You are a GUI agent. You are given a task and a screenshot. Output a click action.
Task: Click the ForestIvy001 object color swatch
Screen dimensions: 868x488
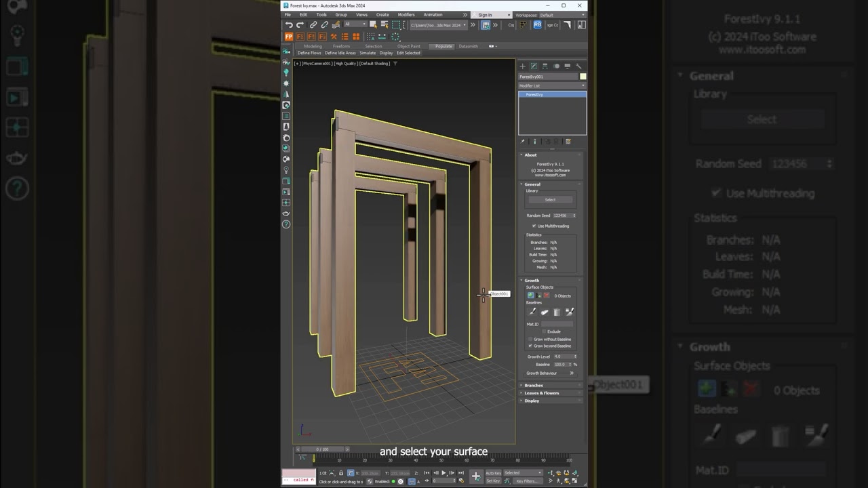tap(583, 77)
